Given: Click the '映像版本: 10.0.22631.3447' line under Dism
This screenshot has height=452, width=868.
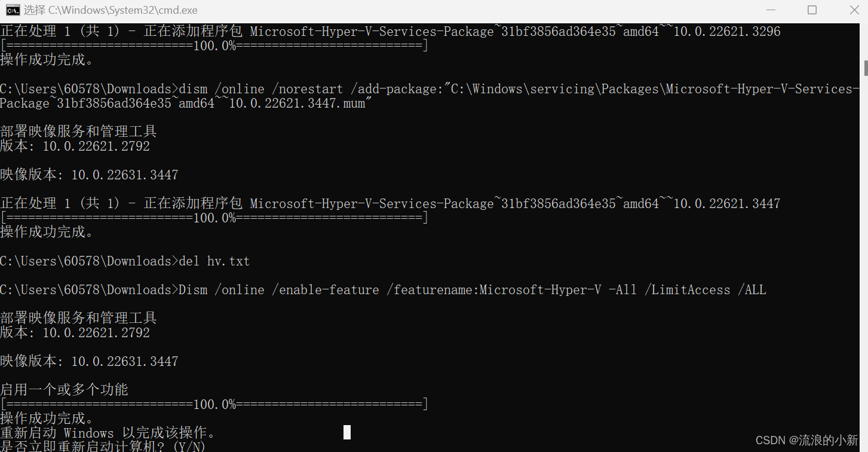Looking at the screenshot, I should [x=89, y=361].
